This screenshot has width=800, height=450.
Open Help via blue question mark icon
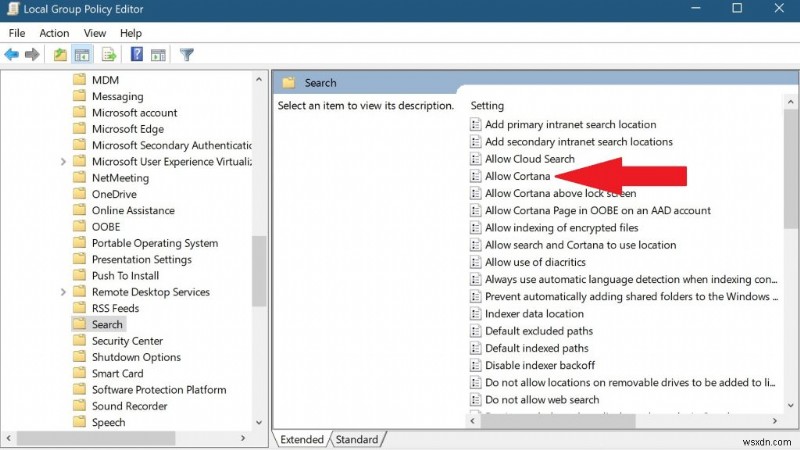click(137, 54)
